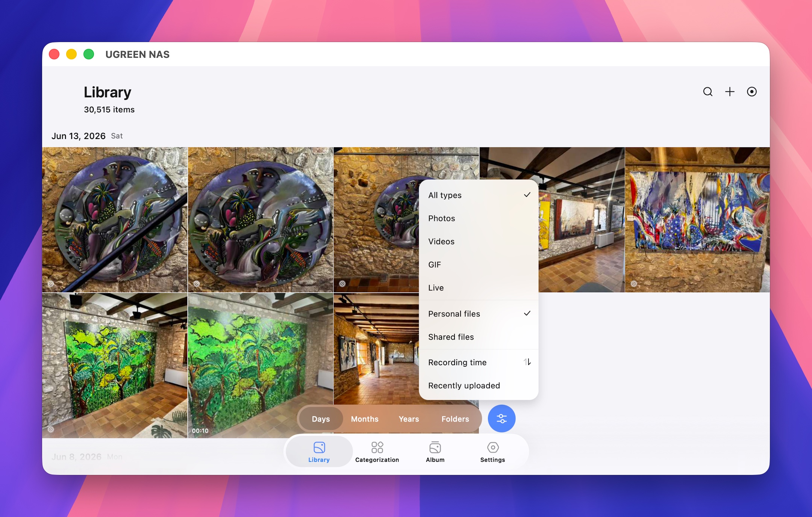
Task: Open the Album tab icon
Action: [x=435, y=447]
